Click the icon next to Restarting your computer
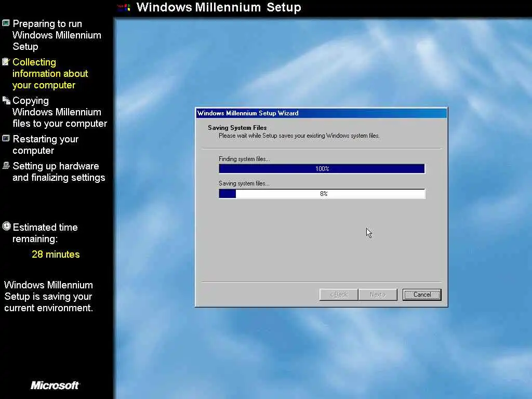 (x=6, y=138)
